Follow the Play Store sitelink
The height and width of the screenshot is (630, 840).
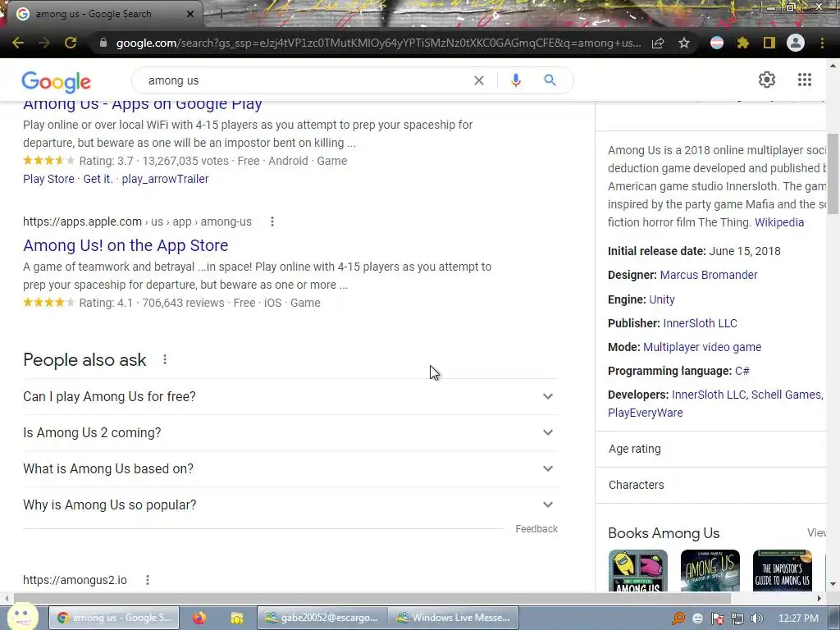coord(48,179)
